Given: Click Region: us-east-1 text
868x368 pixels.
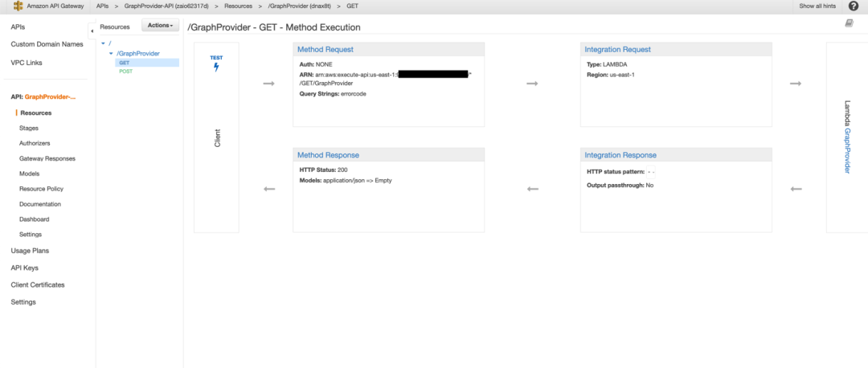Looking at the screenshot, I should point(611,74).
